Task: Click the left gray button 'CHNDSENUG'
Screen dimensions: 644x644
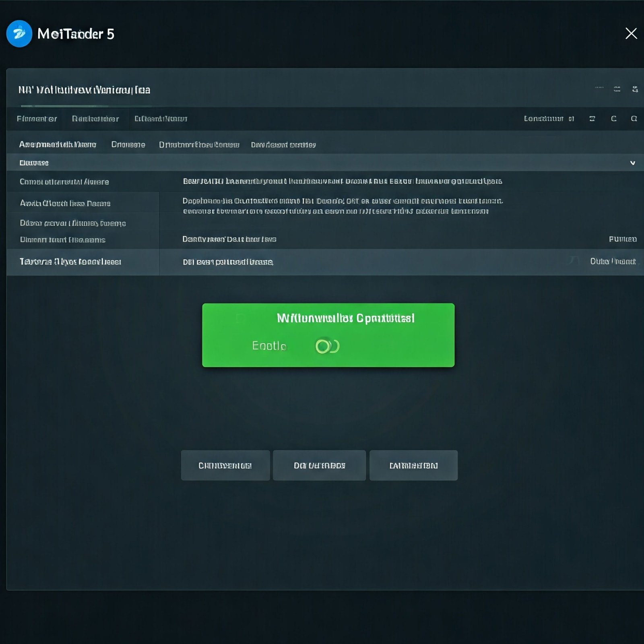Action: tap(225, 465)
